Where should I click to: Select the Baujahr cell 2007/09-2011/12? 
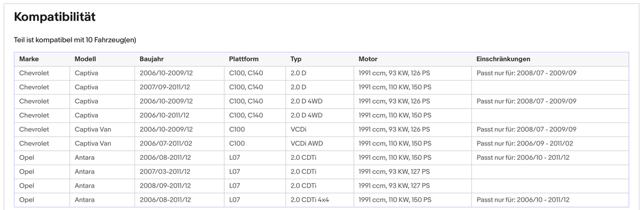click(165, 87)
